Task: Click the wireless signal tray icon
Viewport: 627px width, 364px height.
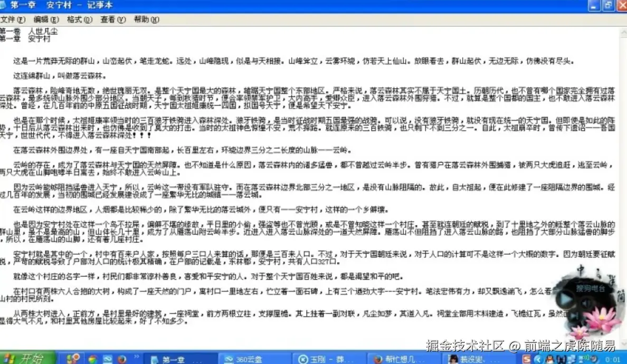Action: [583, 359]
